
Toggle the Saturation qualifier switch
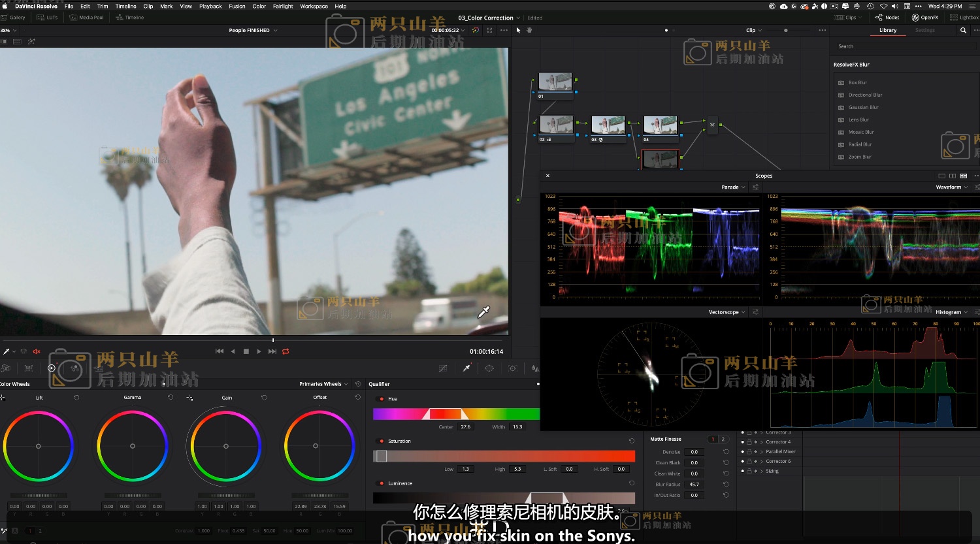[382, 441]
